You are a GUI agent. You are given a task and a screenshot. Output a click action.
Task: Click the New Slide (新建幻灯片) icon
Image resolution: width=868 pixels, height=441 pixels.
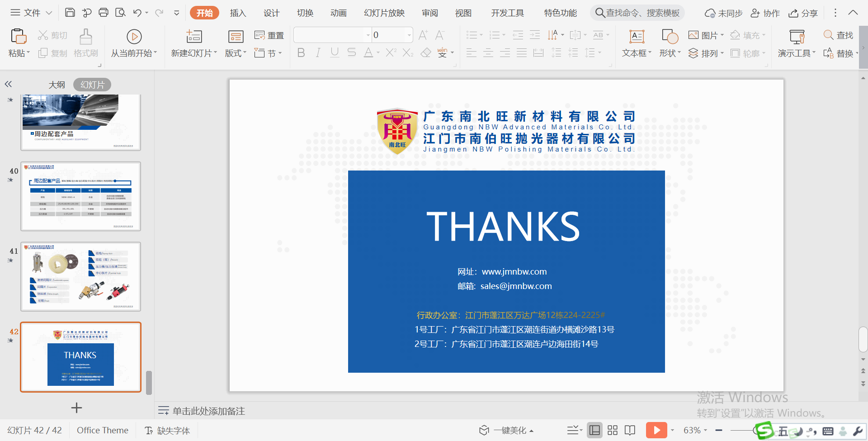[194, 36]
